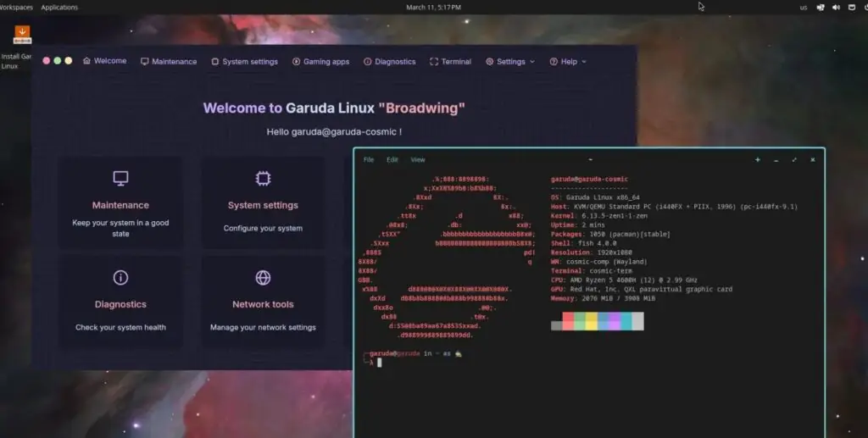Open the Diagnostics card with info icon
868x438 pixels.
pyautogui.click(x=120, y=302)
